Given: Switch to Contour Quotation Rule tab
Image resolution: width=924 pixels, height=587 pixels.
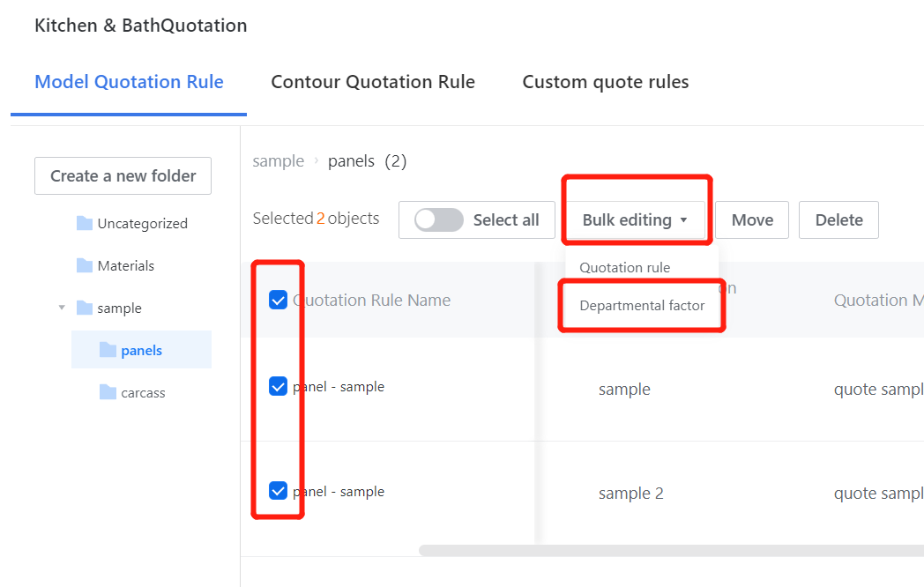Looking at the screenshot, I should click(373, 82).
